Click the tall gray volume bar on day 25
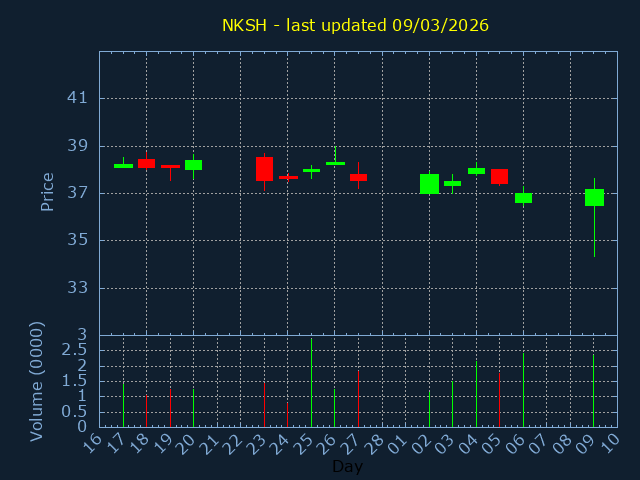640x480 pixels. [311, 382]
